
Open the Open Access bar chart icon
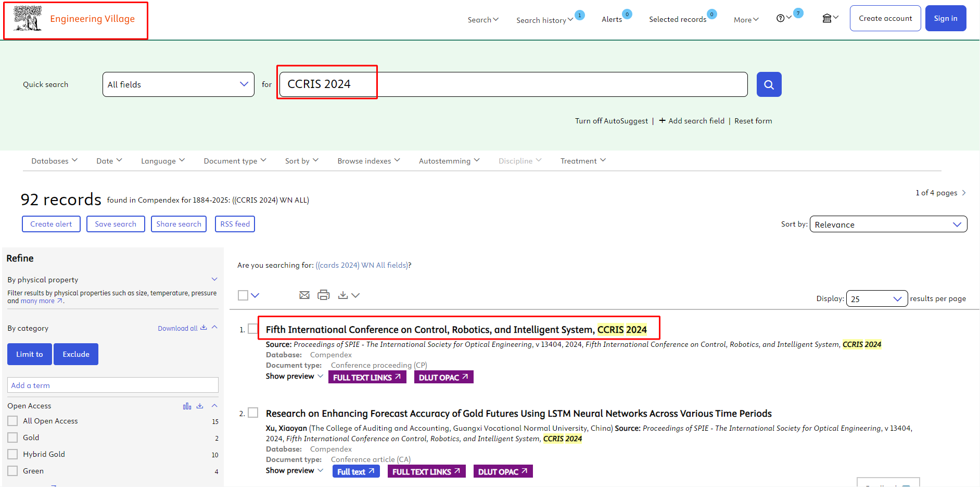coord(187,406)
